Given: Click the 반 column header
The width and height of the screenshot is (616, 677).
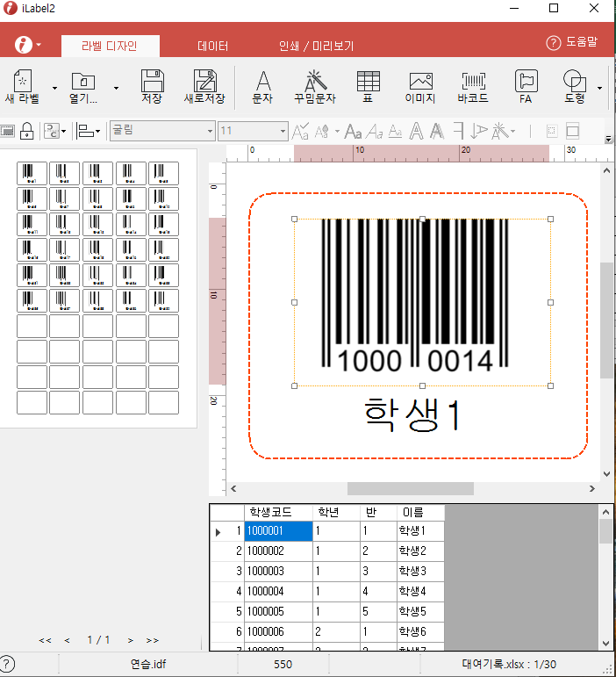Looking at the screenshot, I should pyautogui.click(x=379, y=513).
